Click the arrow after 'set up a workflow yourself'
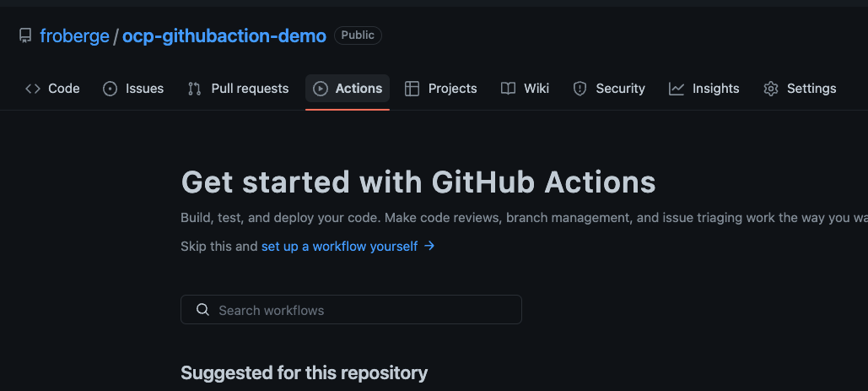The width and height of the screenshot is (868, 391). tap(429, 246)
